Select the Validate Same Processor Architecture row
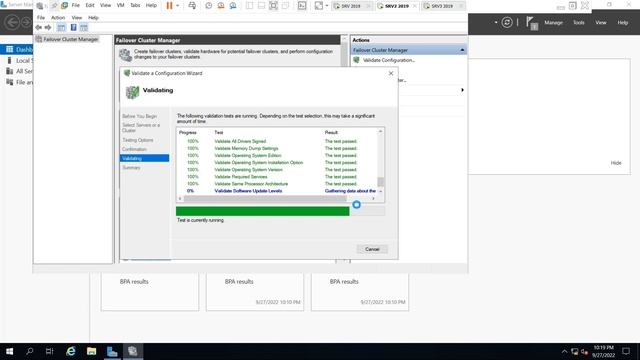This screenshot has width=640, height=360. coord(278,184)
